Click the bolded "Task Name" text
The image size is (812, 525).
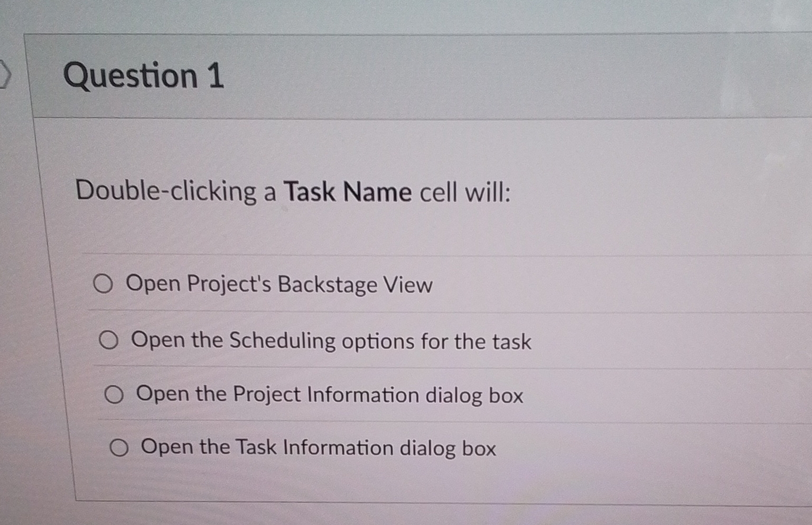(346, 192)
